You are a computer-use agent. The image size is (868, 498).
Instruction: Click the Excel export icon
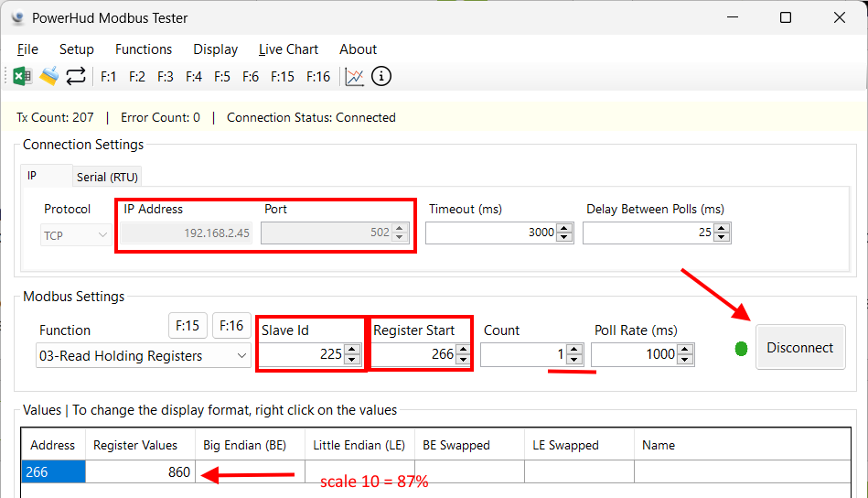(x=22, y=77)
